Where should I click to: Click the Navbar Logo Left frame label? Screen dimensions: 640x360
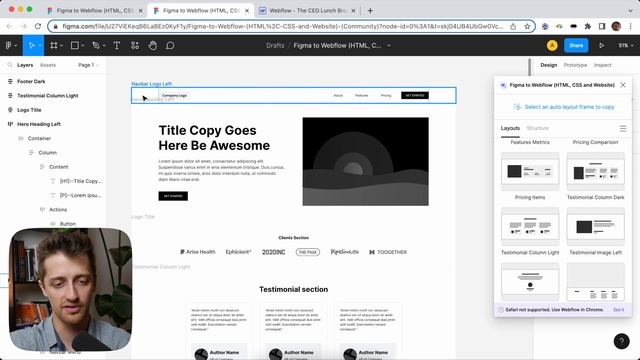point(151,84)
